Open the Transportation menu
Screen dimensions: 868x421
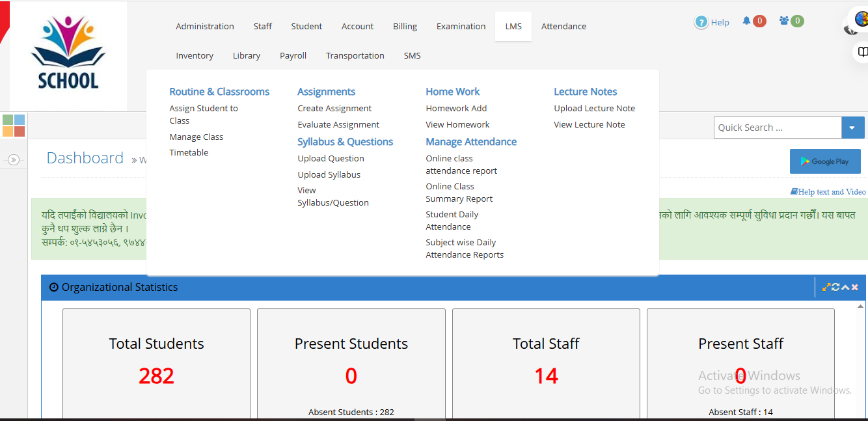pos(355,55)
